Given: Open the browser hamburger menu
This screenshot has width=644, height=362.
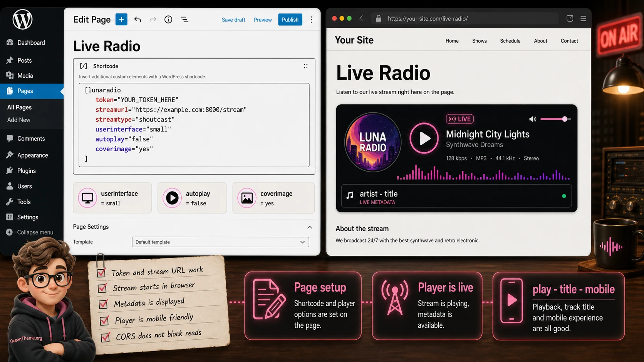Looking at the screenshot, I should click(x=583, y=18).
